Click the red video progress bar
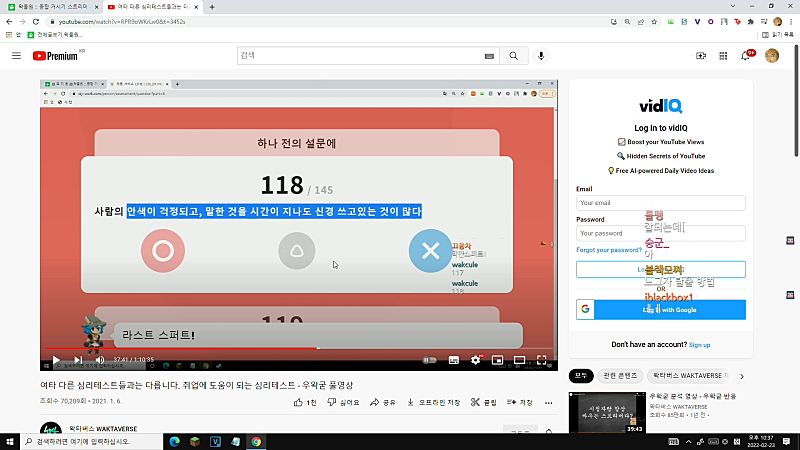This screenshot has width=800, height=450. pyautogui.click(x=181, y=348)
